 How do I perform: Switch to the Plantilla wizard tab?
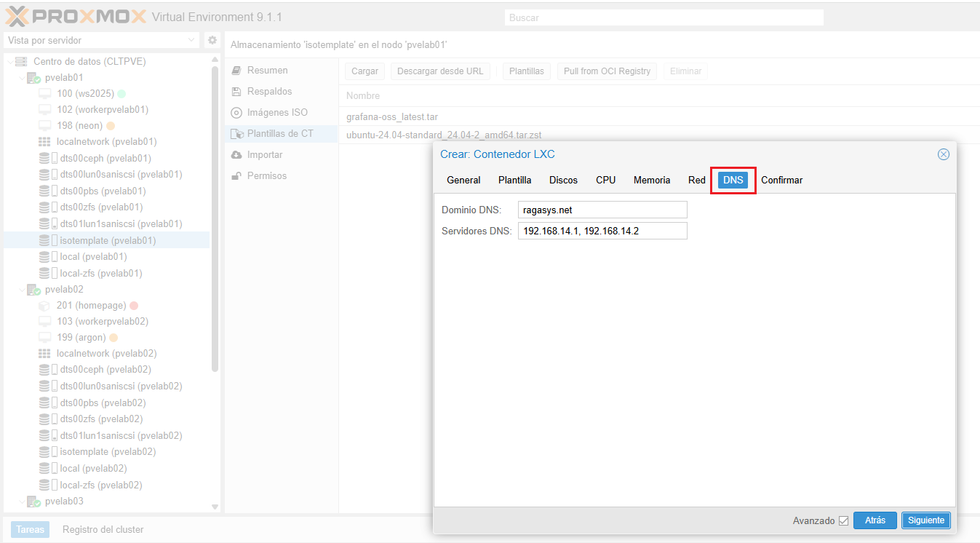(515, 180)
